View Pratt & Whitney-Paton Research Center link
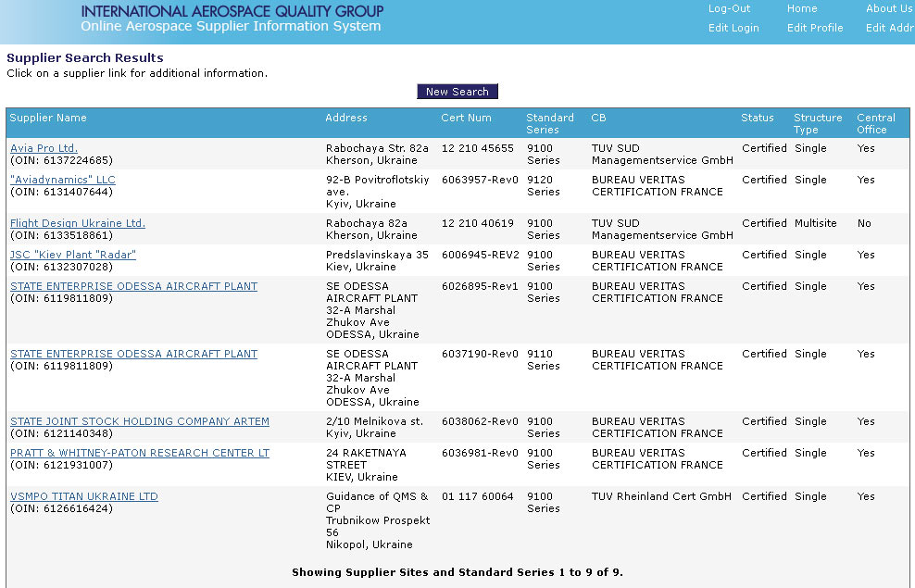 click(x=139, y=453)
